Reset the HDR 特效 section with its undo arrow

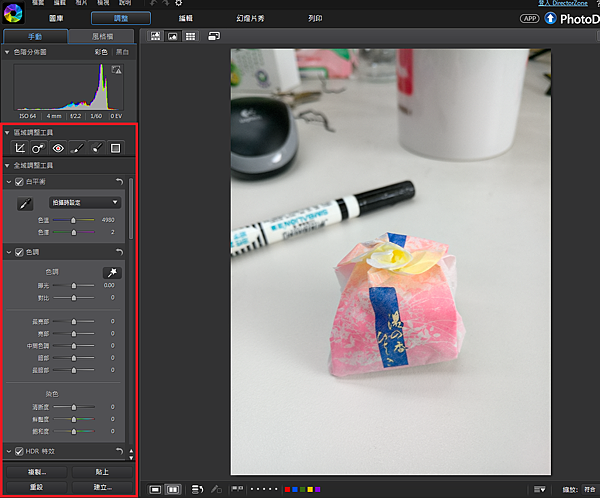(120, 451)
